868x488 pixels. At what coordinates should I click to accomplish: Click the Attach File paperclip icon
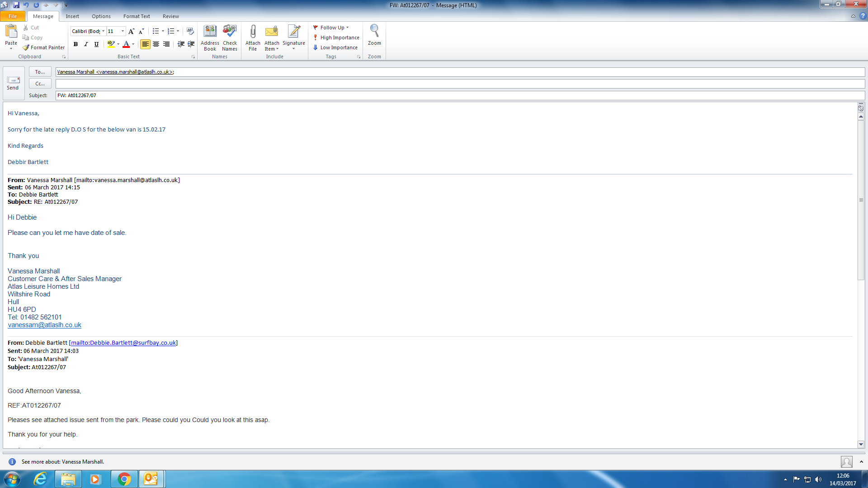click(x=253, y=33)
